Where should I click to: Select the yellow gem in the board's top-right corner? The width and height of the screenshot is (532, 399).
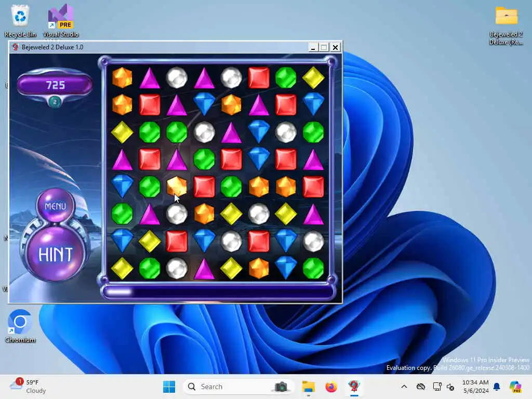click(313, 77)
